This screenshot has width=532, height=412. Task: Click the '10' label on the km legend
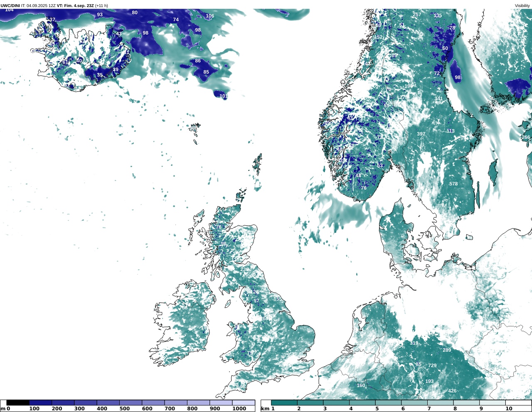(509, 409)
